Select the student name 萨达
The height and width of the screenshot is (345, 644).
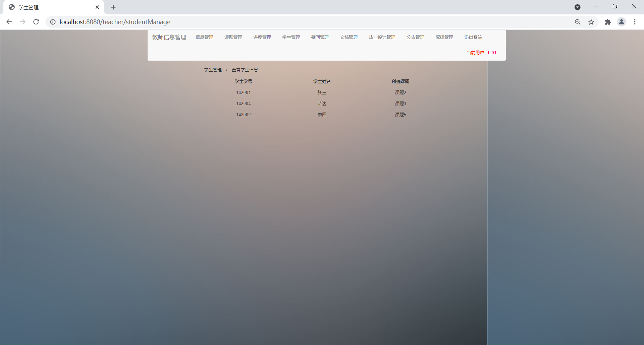click(322, 103)
